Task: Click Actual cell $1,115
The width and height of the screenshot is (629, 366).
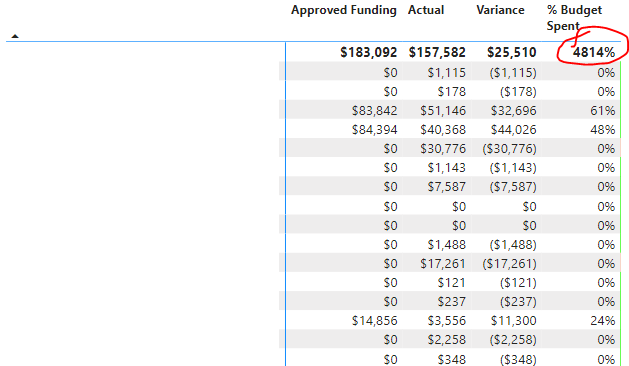Action: [446, 73]
